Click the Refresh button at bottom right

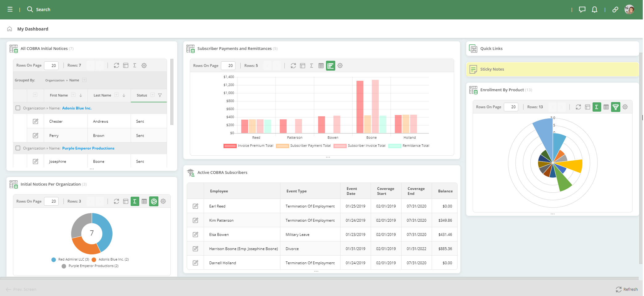pos(627,289)
